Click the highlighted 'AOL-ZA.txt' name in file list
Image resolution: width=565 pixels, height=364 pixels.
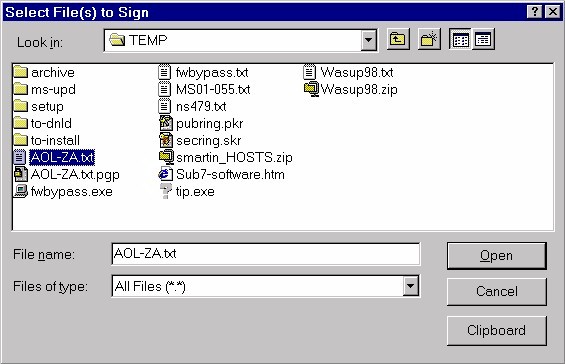pos(62,157)
